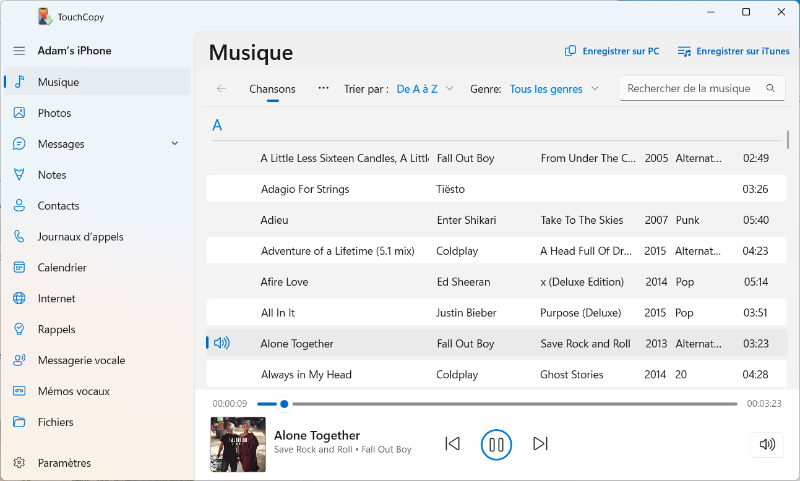The width and height of the screenshot is (800, 481).
Task: Click the hamburger menu icon
Action: 19,51
